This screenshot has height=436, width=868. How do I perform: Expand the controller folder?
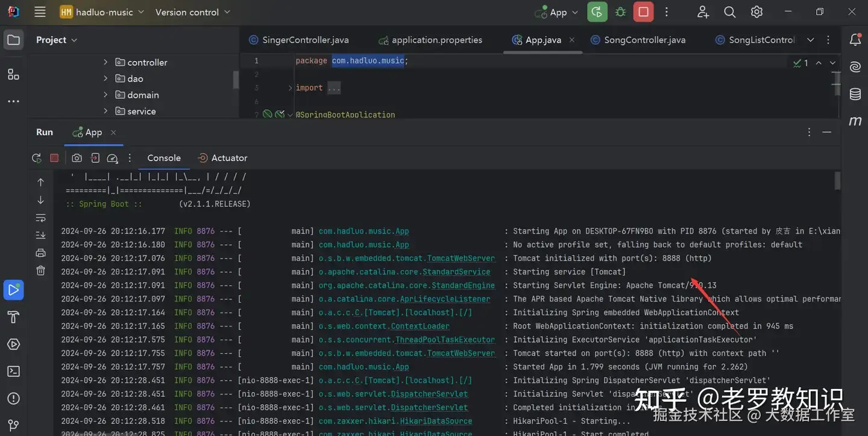(x=105, y=62)
